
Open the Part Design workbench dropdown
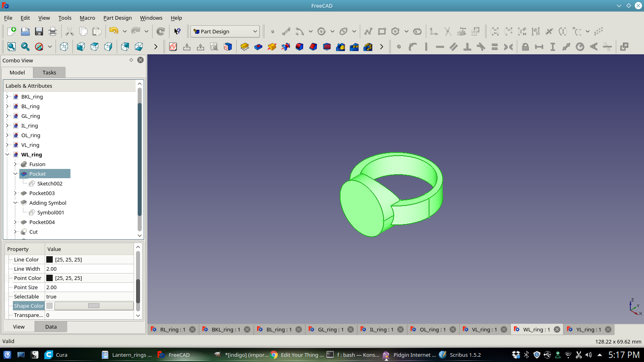(x=225, y=31)
